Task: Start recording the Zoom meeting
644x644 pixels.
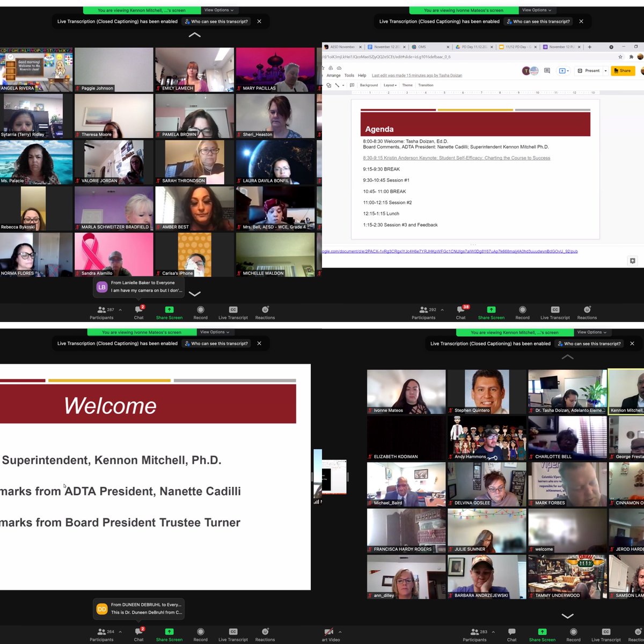Action: pyautogui.click(x=200, y=313)
